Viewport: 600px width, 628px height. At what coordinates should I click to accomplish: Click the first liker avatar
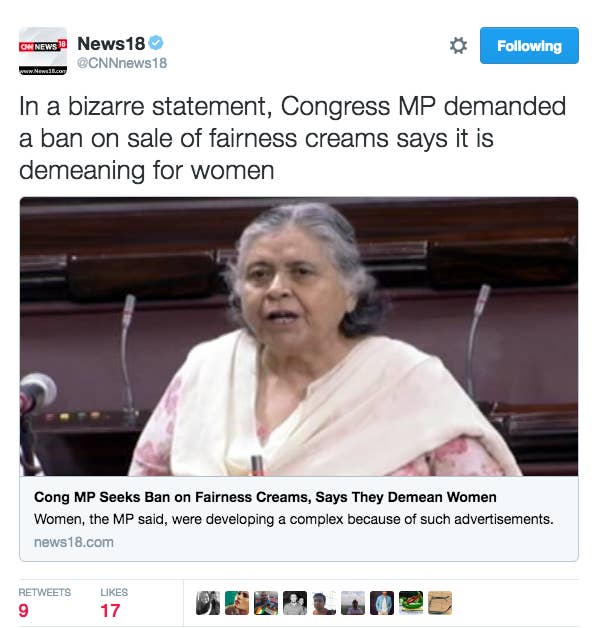[208, 603]
